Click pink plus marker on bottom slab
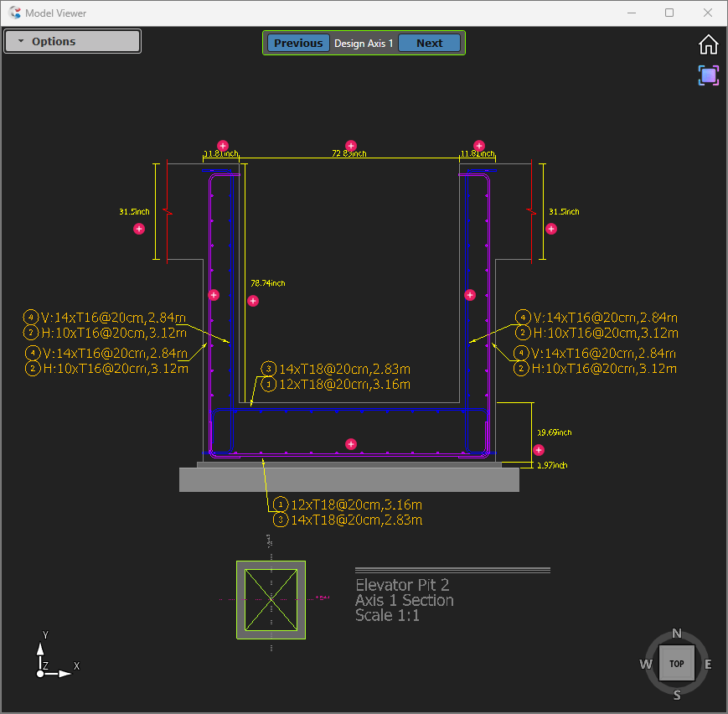 (x=351, y=444)
